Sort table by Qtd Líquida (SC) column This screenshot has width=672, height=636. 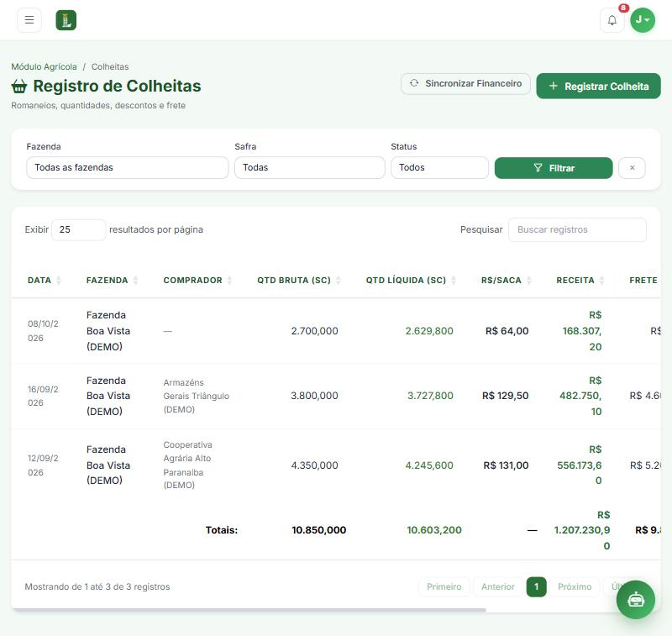(x=411, y=281)
